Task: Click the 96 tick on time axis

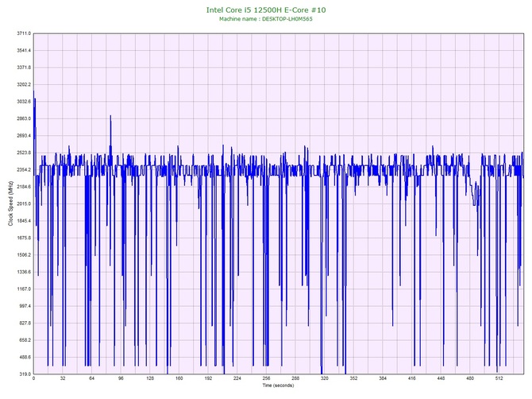Action: coord(121,378)
